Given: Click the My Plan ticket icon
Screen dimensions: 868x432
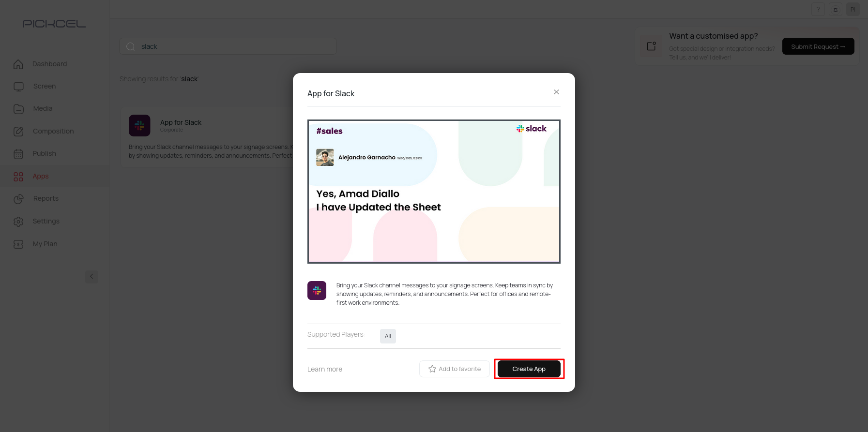Looking at the screenshot, I should [18, 244].
